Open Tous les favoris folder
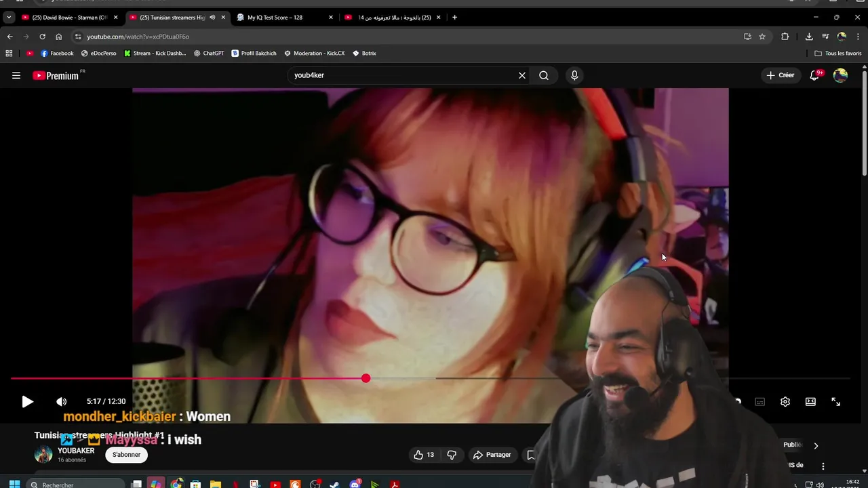 point(838,53)
